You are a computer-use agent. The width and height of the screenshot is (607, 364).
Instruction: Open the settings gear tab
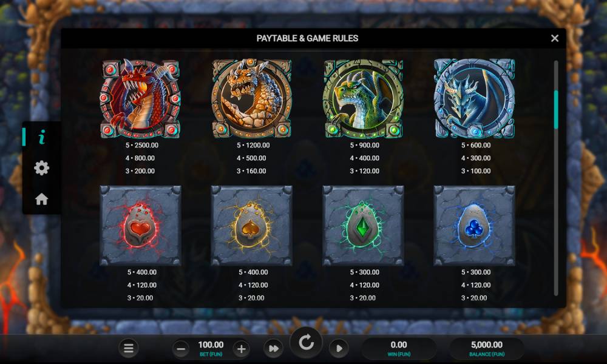coord(42,168)
